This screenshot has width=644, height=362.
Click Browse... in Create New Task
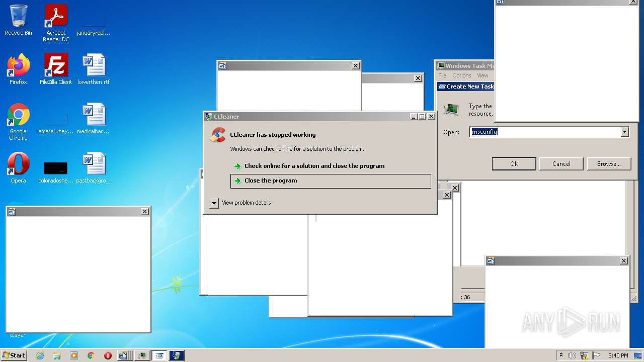(609, 164)
